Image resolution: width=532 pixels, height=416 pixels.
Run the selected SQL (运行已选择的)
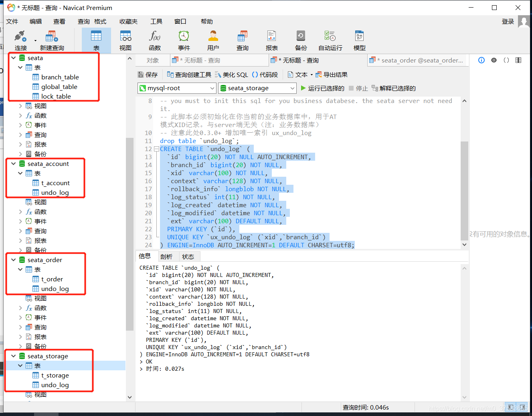pos(322,88)
